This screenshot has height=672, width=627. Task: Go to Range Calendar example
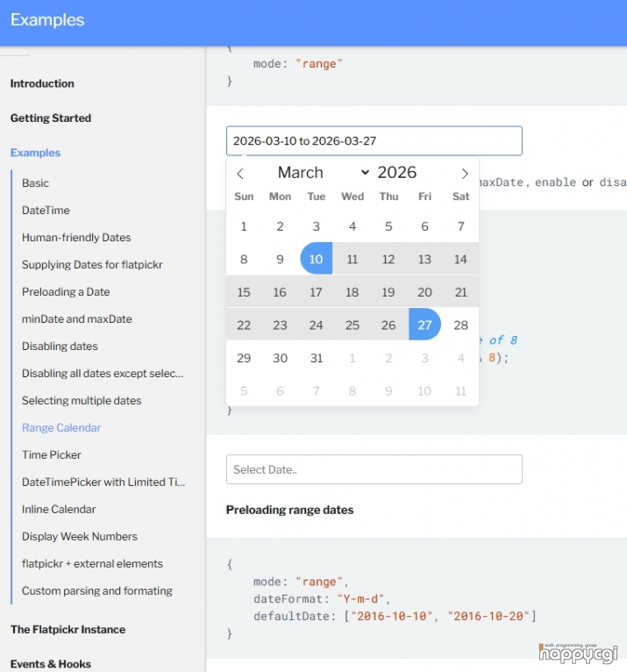tap(61, 428)
